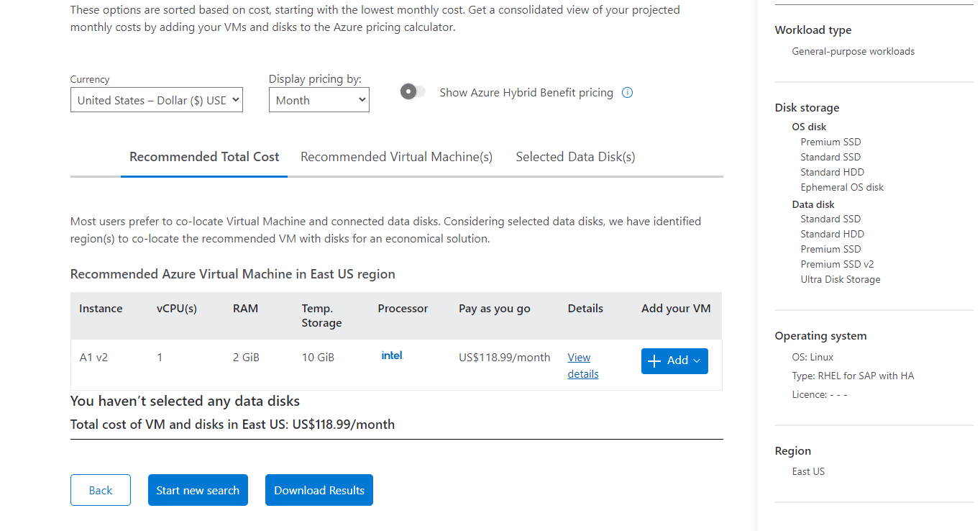The height and width of the screenshot is (531, 980).
Task: Click the Disk storage heading
Action: 807,108
